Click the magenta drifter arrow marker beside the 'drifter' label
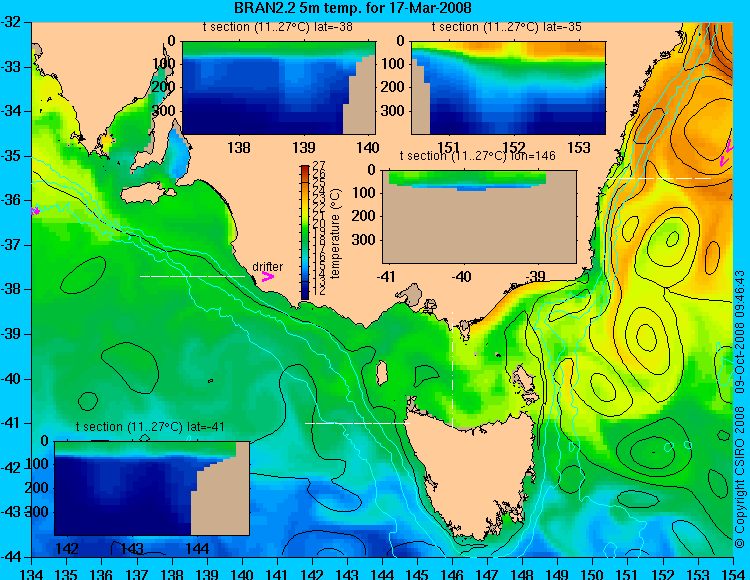The image size is (750, 580). point(267,276)
